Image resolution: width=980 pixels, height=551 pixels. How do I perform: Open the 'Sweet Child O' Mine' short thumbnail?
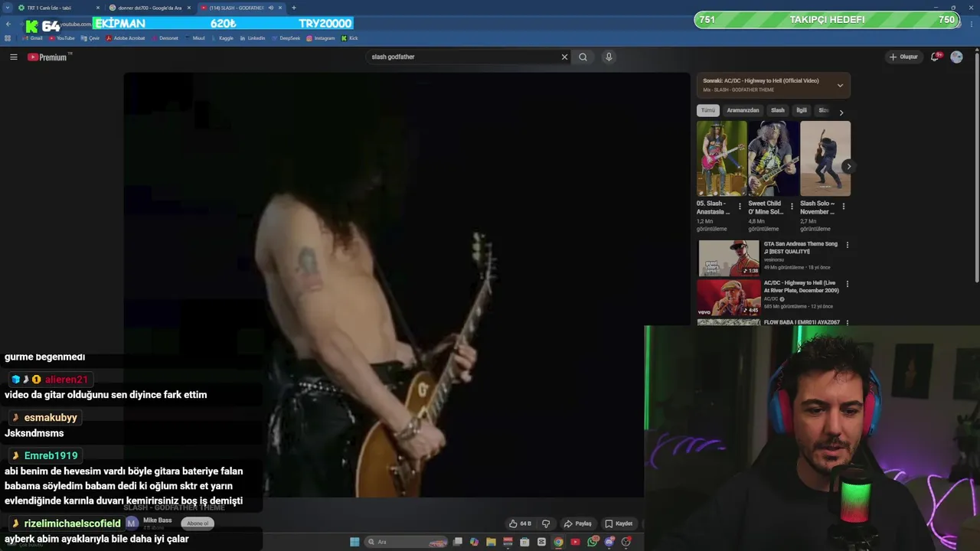tap(773, 158)
